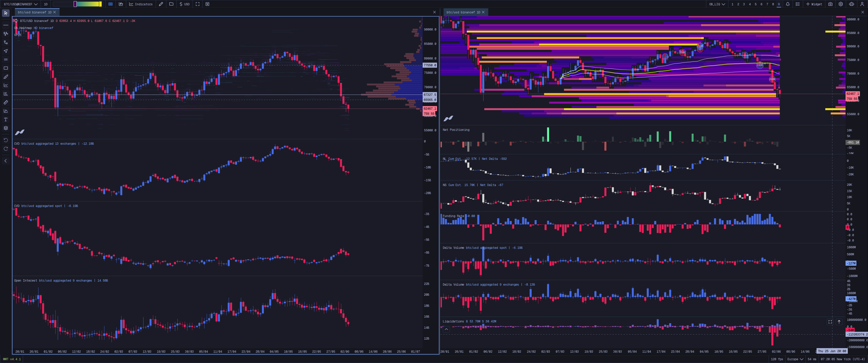Change the 1D timeframe
Screen dimensions: 868x363
coord(45,4)
